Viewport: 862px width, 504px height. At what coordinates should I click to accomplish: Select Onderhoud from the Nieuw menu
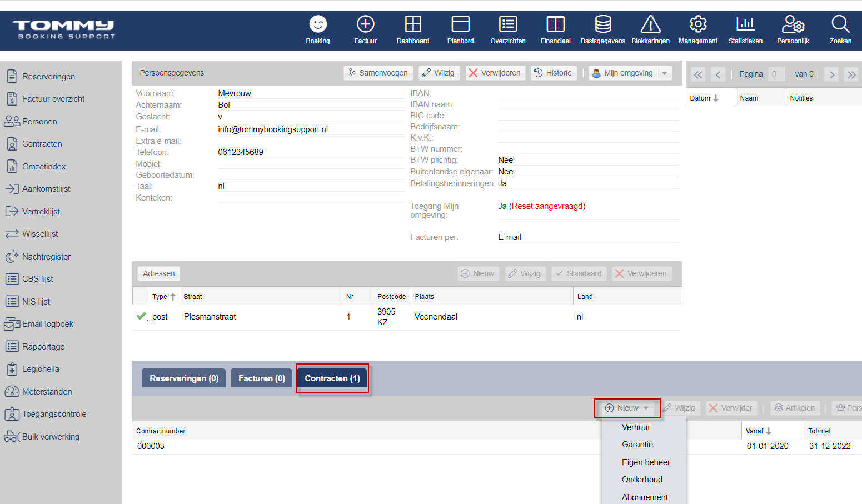tap(644, 480)
